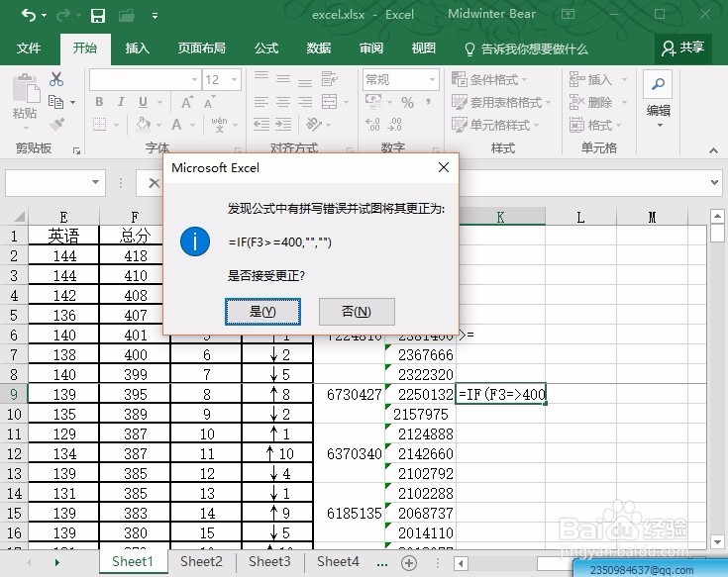This screenshot has height=577, width=728.
Task: Switch to the 公式 tab
Action: click(x=266, y=48)
